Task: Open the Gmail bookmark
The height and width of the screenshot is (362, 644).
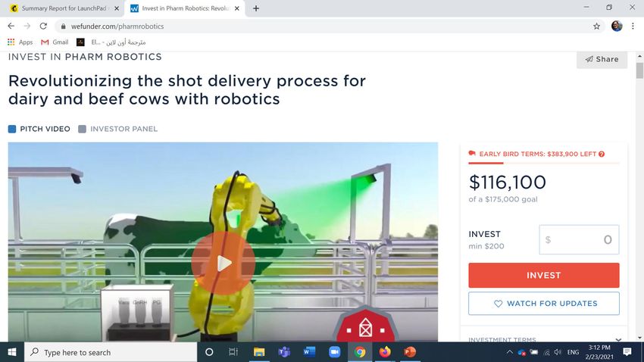Action: click(x=55, y=42)
